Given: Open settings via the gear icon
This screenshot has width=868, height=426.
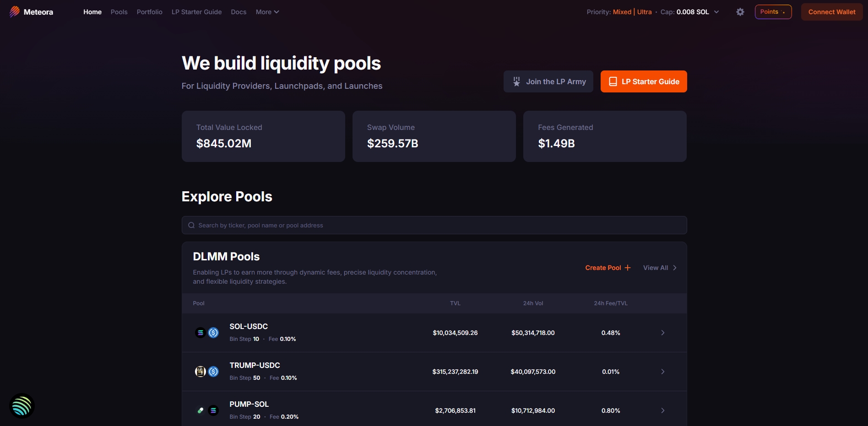Looking at the screenshot, I should tap(740, 12).
